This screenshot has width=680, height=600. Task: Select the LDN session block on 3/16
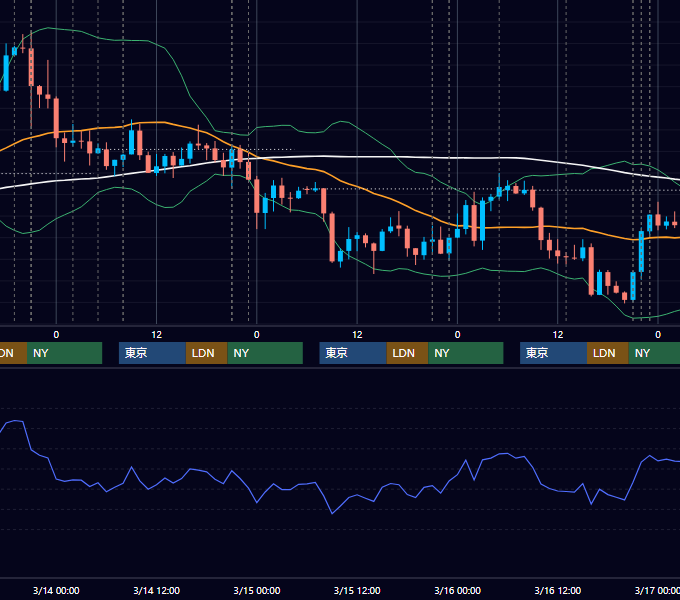pyautogui.click(x=608, y=353)
